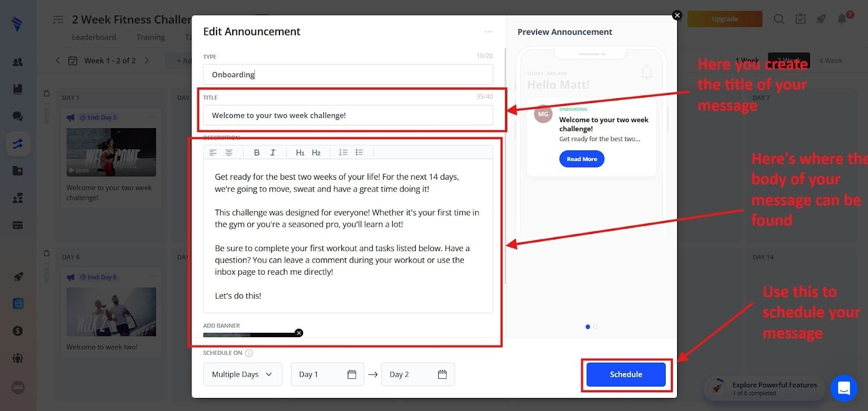Select the 4 Week view

831,60
